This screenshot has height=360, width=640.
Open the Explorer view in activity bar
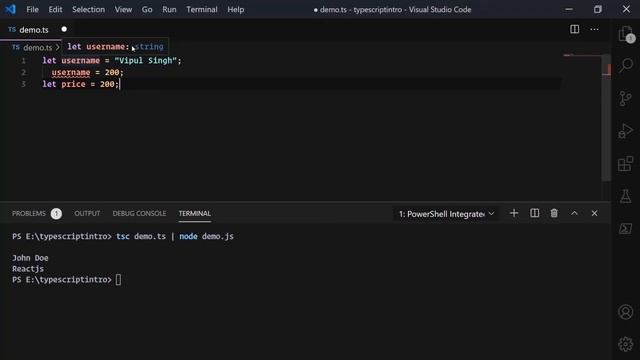pos(625,34)
